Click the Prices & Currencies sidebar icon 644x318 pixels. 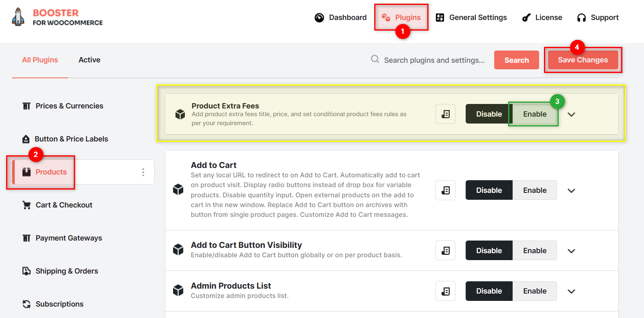coord(27,106)
